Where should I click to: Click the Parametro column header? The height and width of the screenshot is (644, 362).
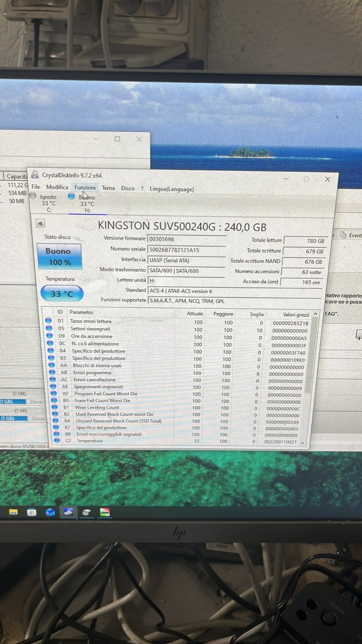(81, 312)
